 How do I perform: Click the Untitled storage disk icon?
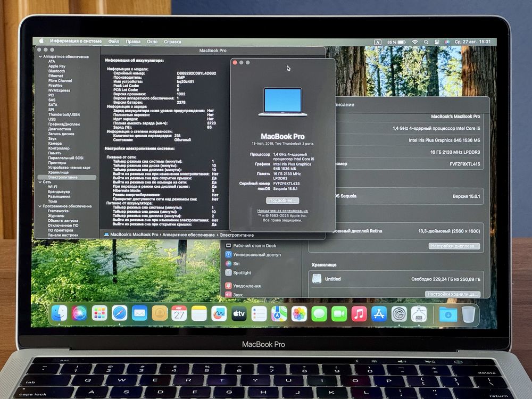[x=317, y=279]
